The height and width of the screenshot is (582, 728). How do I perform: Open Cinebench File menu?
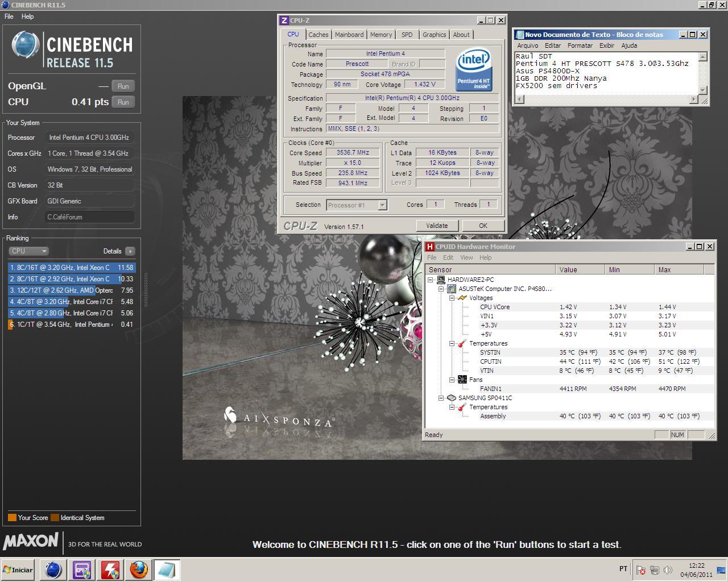point(9,16)
